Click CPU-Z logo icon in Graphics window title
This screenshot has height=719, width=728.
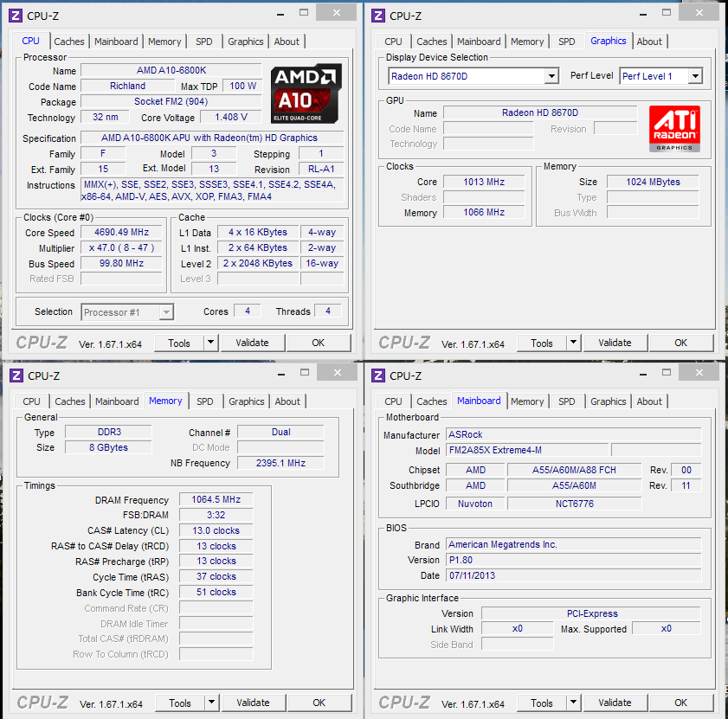pyautogui.click(x=378, y=16)
